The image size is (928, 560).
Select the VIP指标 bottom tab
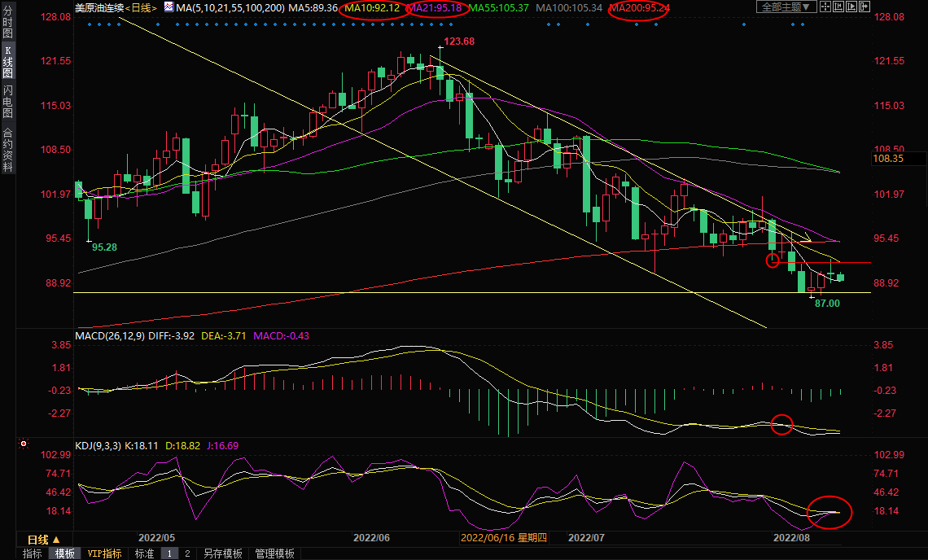pyautogui.click(x=105, y=553)
